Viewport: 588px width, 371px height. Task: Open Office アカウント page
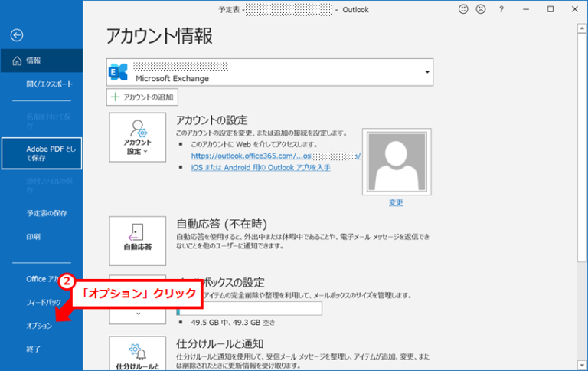(42, 279)
